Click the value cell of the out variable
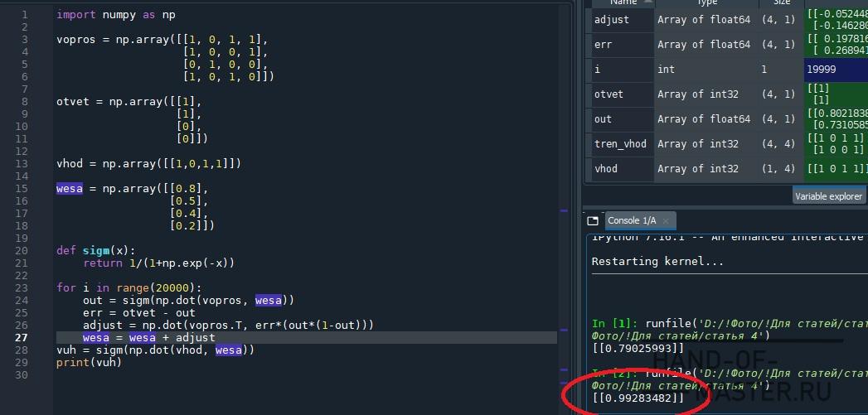The width and height of the screenshot is (868, 415). point(835,119)
